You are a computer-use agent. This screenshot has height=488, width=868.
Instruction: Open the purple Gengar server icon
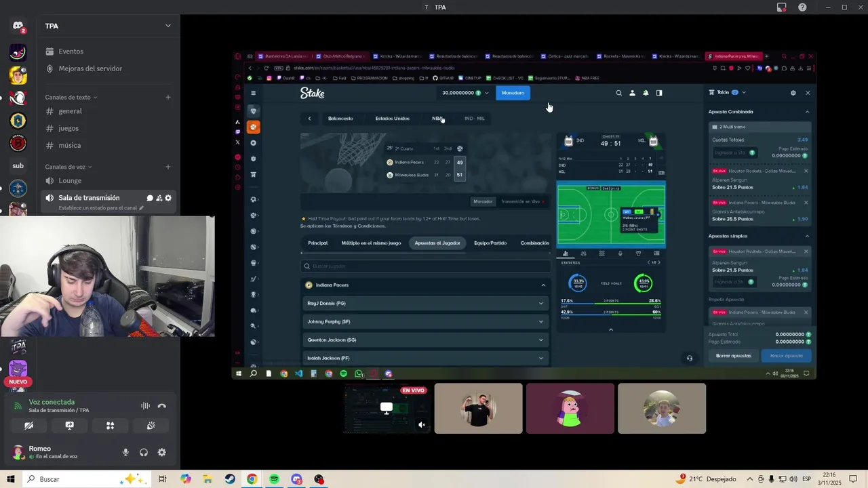[18, 369]
